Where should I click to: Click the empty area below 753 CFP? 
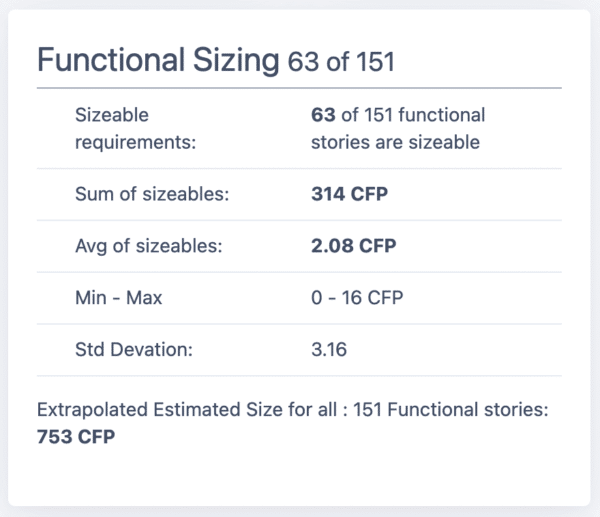(299, 476)
